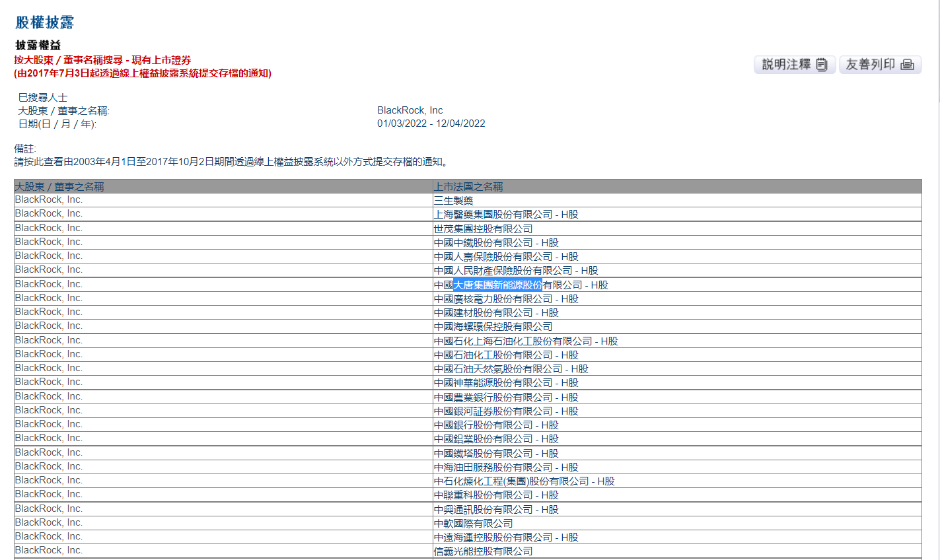Open 中國神華能源股份有限公司 - H股 link

coord(506,383)
